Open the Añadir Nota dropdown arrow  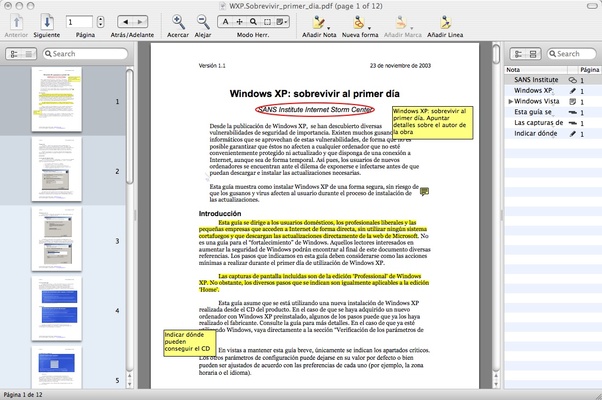(x=329, y=28)
